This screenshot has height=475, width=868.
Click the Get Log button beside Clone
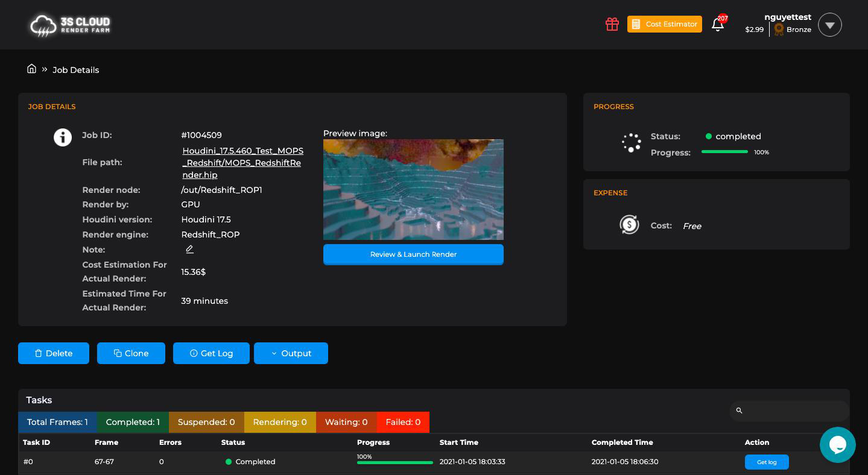211,353
